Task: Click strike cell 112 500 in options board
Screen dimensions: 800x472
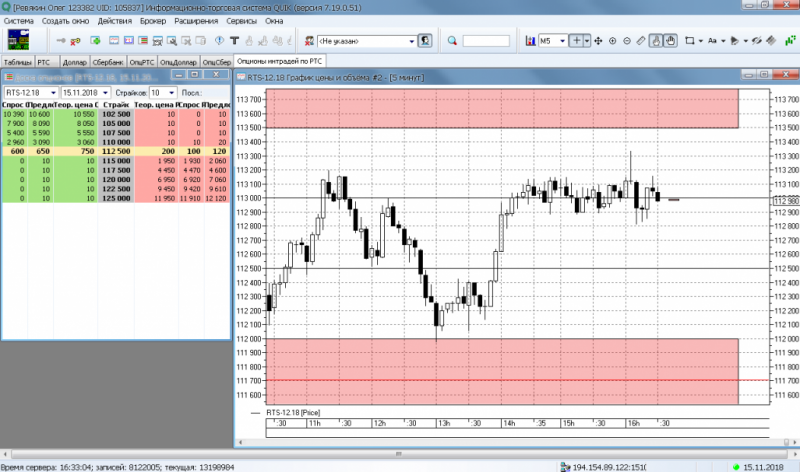Action: click(x=116, y=151)
